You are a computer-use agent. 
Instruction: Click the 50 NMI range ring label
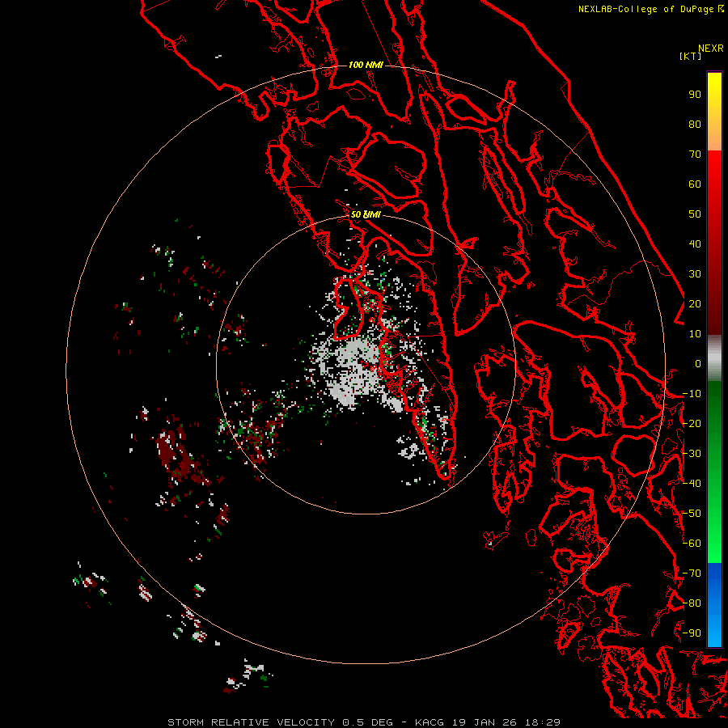(366, 214)
